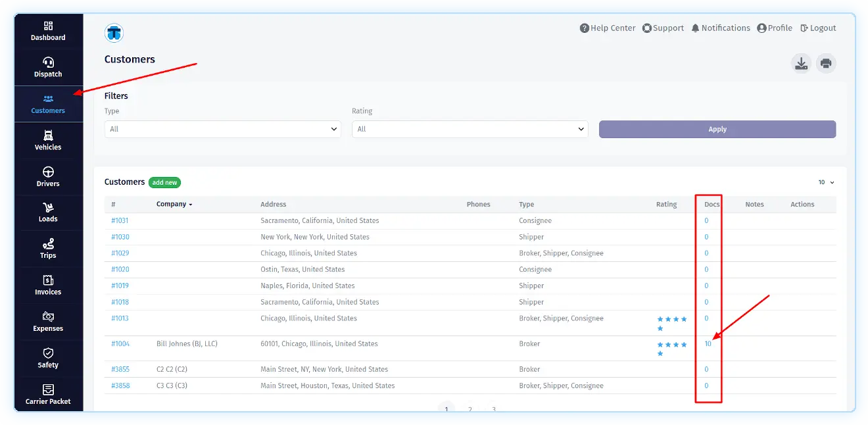Open the Dashboard sidebar icon
868x425 pixels.
[x=48, y=31]
